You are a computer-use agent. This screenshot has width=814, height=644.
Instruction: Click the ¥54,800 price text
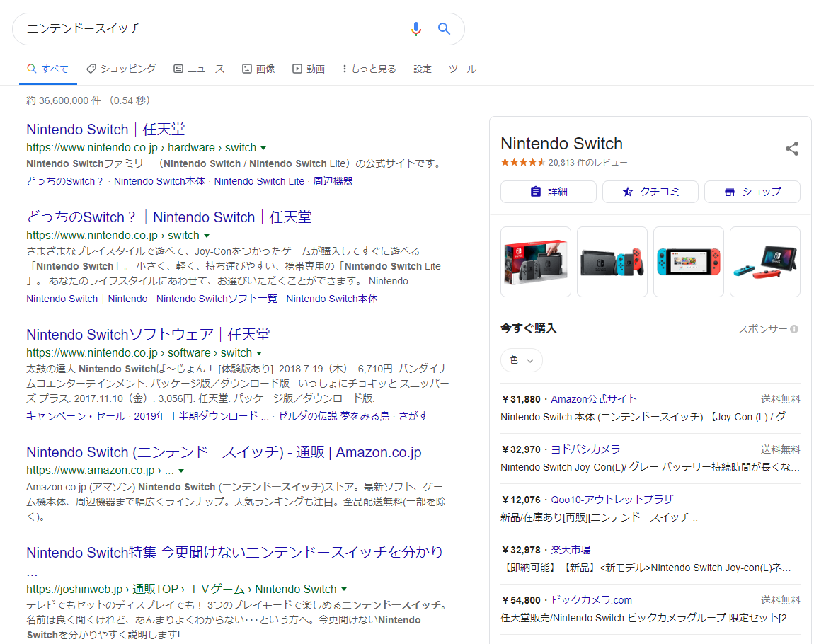click(521, 601)
